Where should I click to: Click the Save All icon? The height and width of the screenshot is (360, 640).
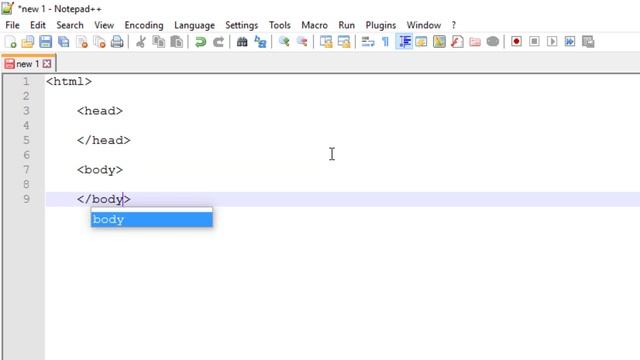point(63,42)
